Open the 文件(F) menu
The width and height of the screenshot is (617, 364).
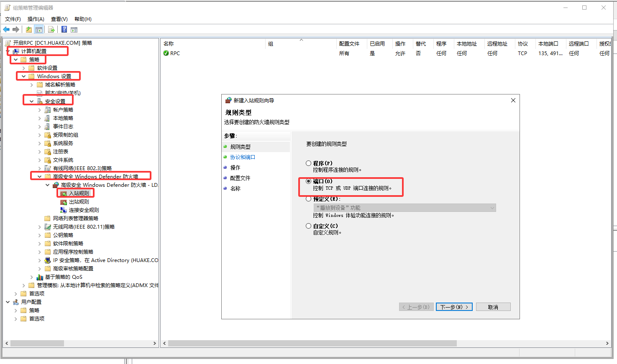pyautogui.click(x=13, y=19)
